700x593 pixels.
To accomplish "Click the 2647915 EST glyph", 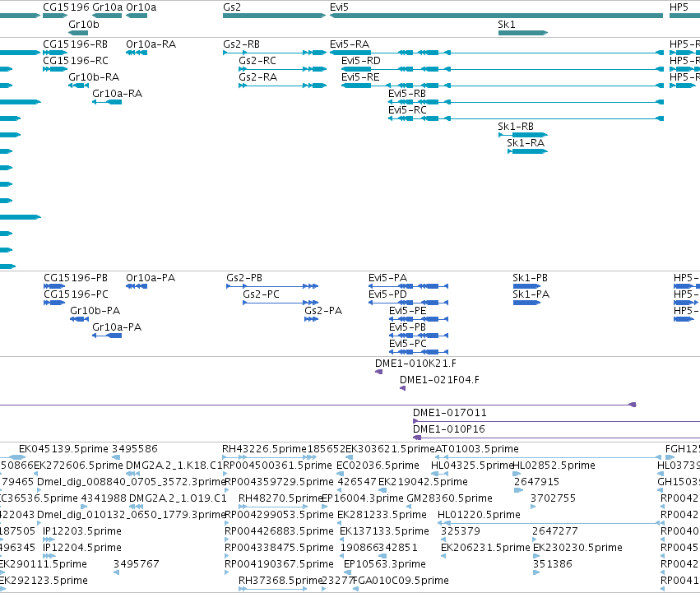I will [x=518, y=490].
